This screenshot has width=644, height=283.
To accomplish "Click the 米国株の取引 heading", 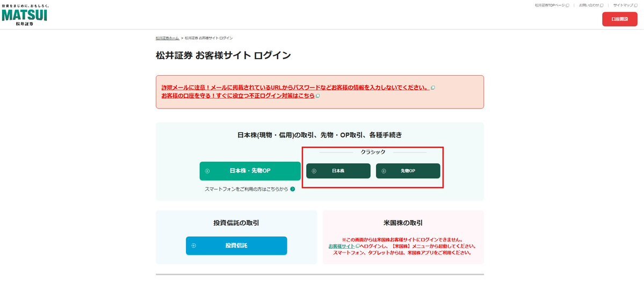I will (403, 223).
